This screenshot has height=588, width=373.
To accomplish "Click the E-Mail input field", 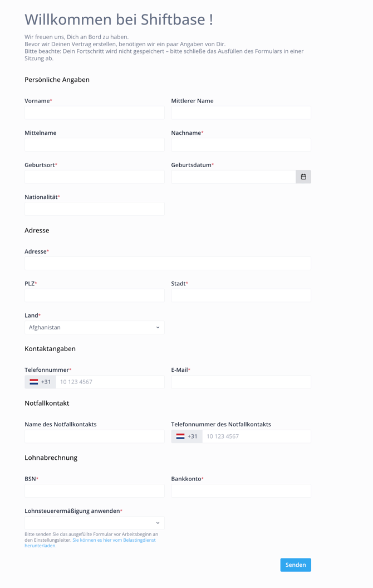I will tap(241, 382).
